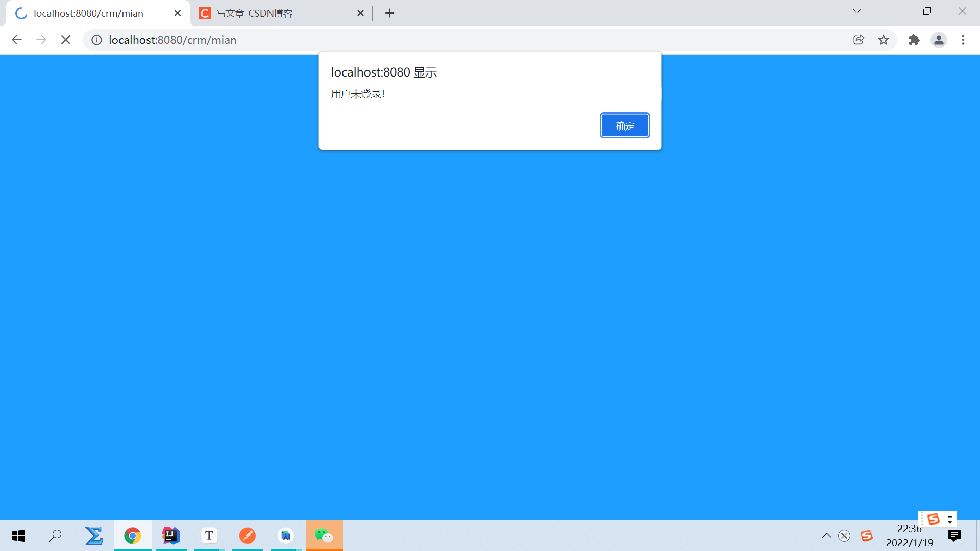Click the 确定 button in alert dialog
The image size is (980, 551).
pos(625,126)
